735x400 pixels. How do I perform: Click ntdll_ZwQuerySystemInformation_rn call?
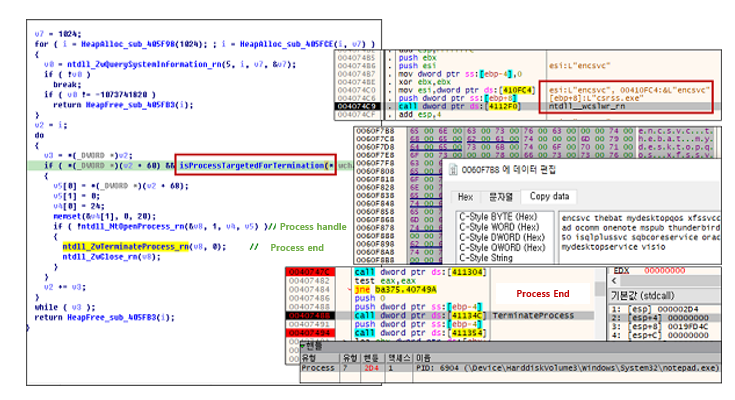(x=144, y=64)
